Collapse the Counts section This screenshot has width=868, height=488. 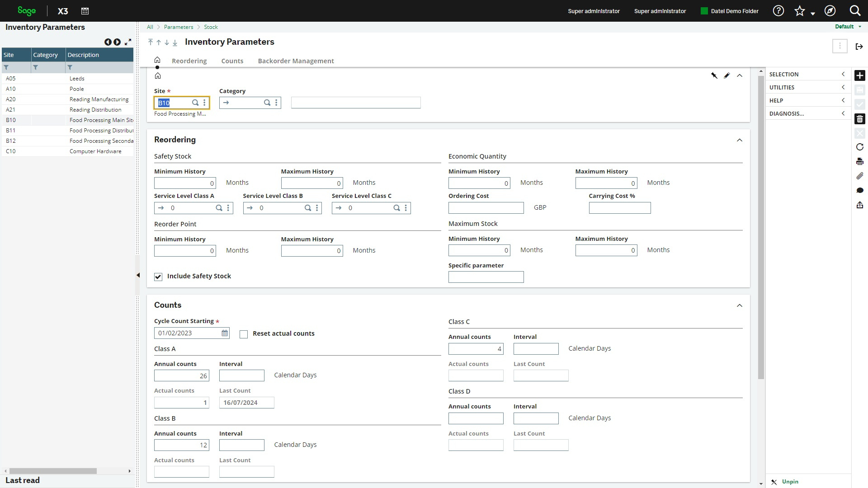pyautogui.click(x=739, y=305)
